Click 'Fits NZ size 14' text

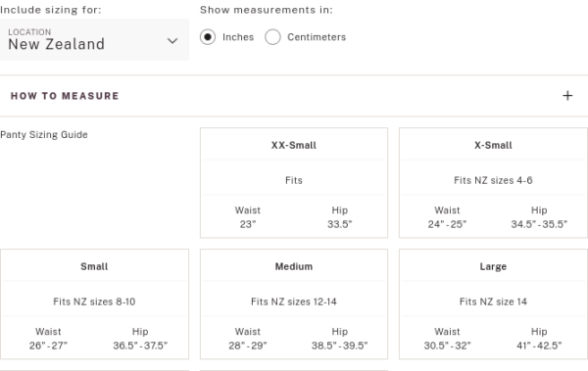(x=493, y=301)
